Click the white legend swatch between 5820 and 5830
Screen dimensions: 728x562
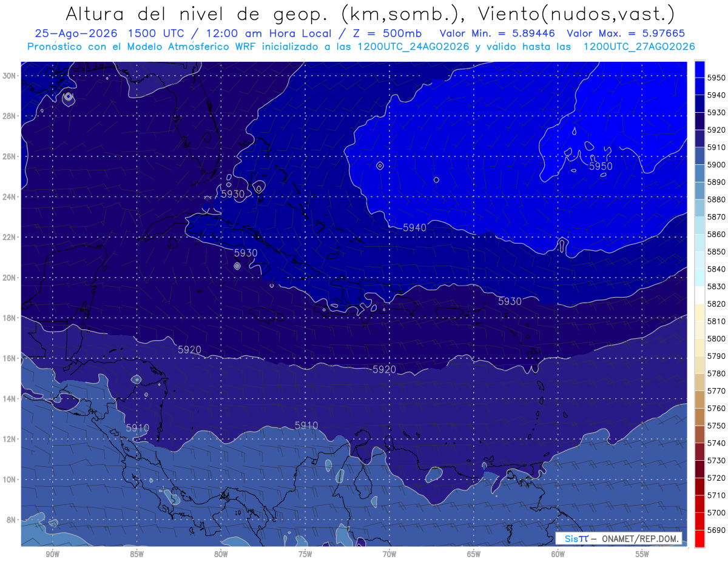[x=699, y=295]
